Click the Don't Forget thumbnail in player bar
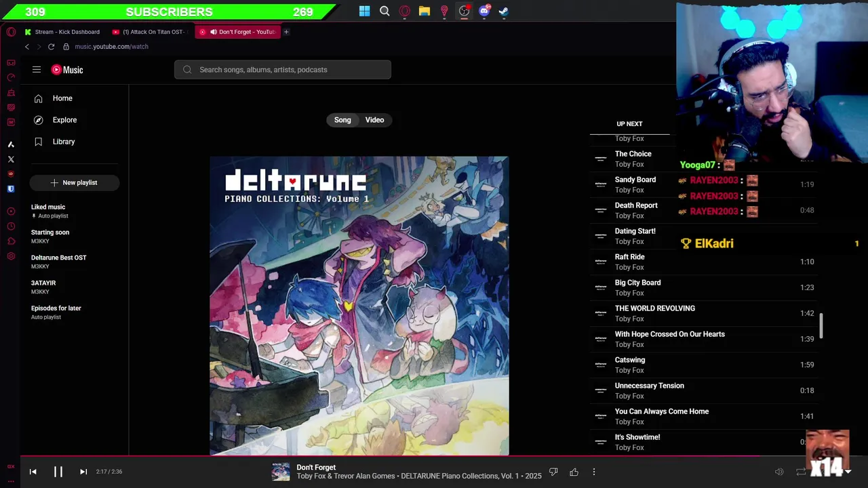The width and height of the screenshot is (868, 488). coord(281,472)
